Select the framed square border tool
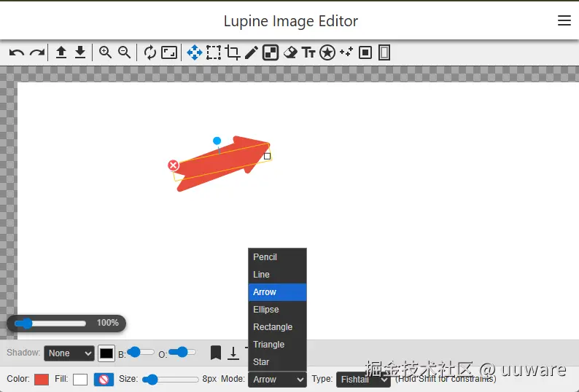 click(365, 52)
